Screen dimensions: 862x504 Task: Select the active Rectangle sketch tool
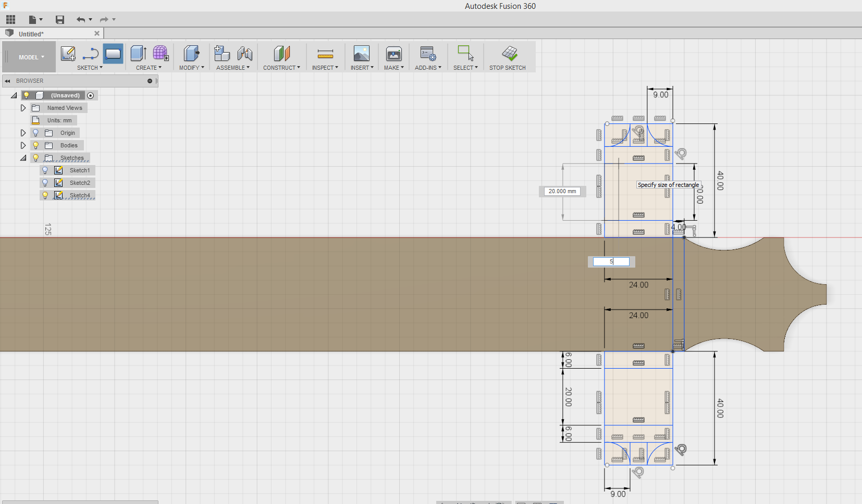click(113, 53)
